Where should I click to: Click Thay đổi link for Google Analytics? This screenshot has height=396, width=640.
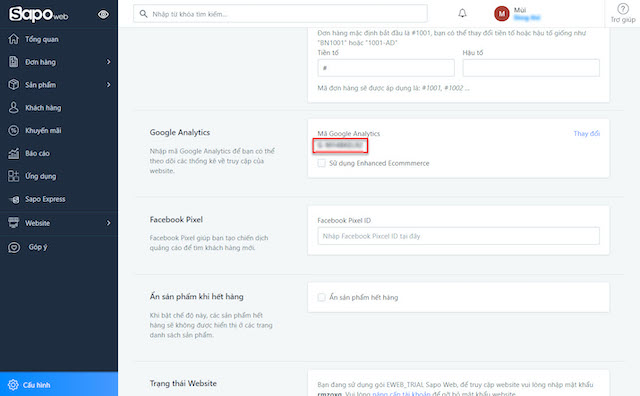pos(587,133)
